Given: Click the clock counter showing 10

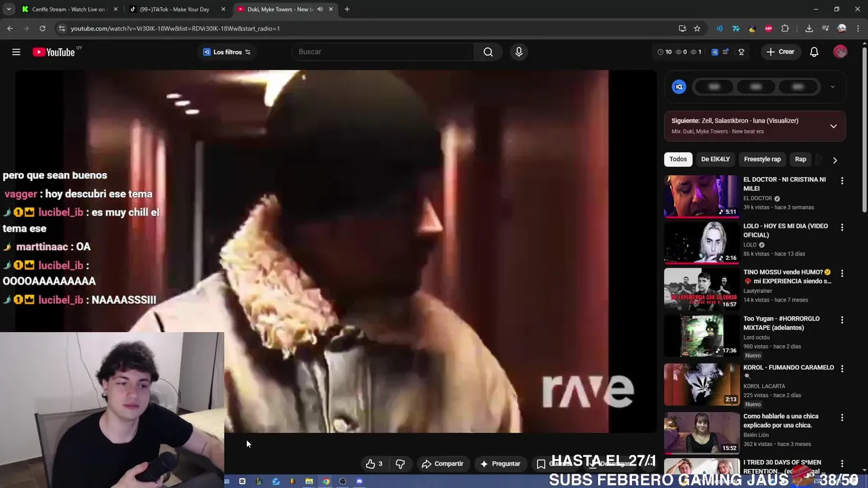Looking at the screenshot, I should coord(665,52).
